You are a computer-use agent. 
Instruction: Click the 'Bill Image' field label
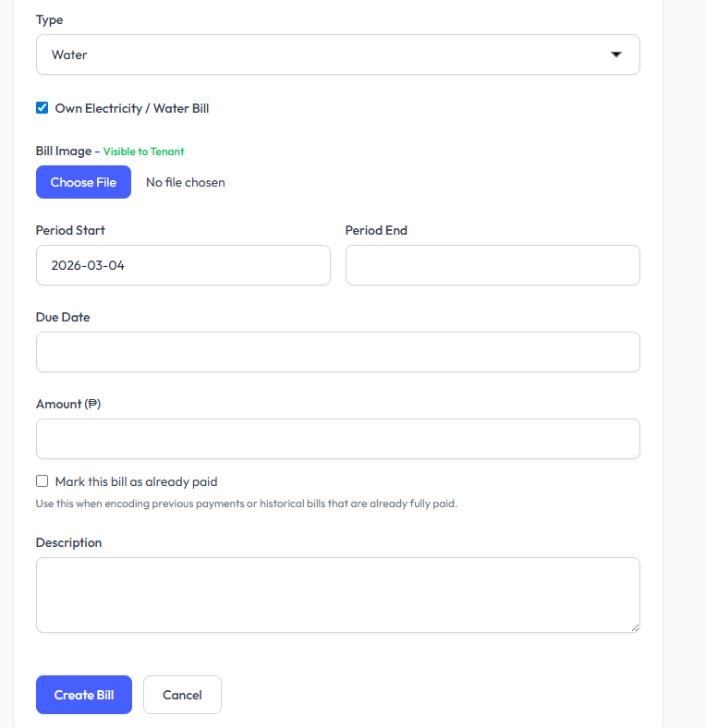point(64,151)
